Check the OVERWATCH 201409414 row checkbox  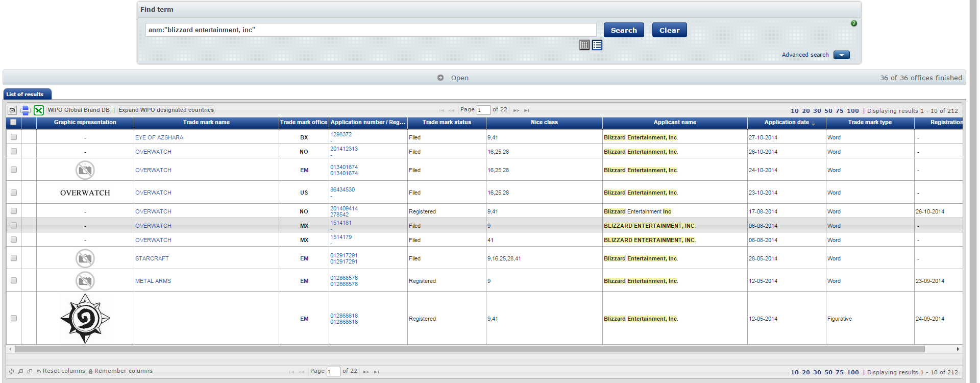tap(14, 211)
